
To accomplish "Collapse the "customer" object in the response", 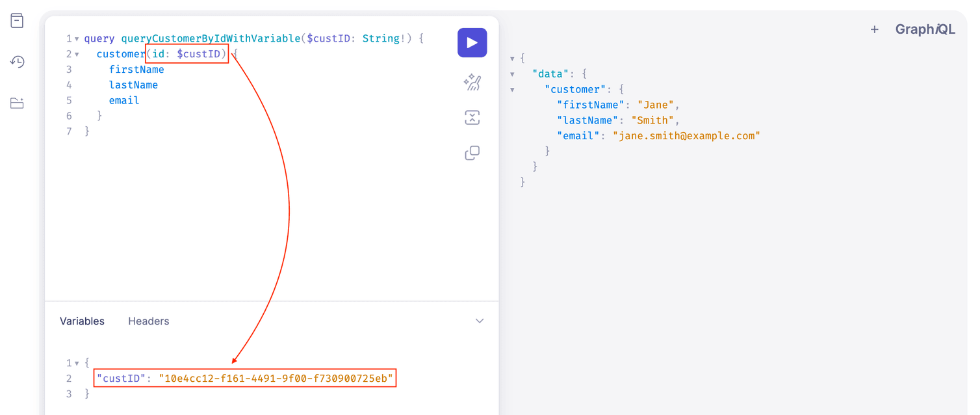I will [x=513, y=89].
